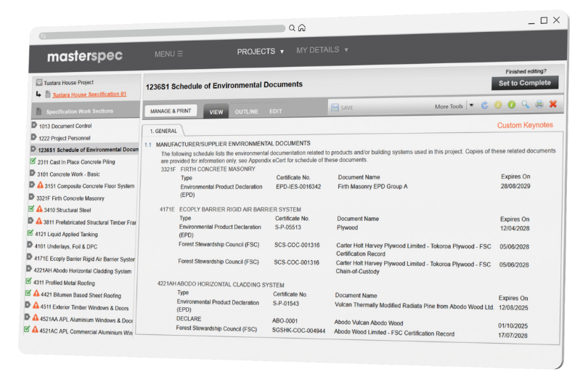
Task: Click status arrow icon for 1222 Project Personnel
Action: 33,137
